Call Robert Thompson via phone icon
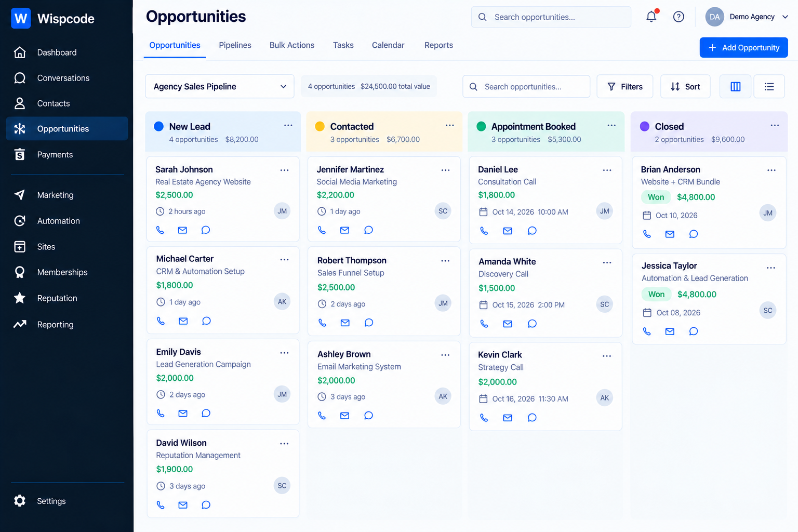Image resolution: width=798 pixels, height=532 pixels. coord(322,323)
